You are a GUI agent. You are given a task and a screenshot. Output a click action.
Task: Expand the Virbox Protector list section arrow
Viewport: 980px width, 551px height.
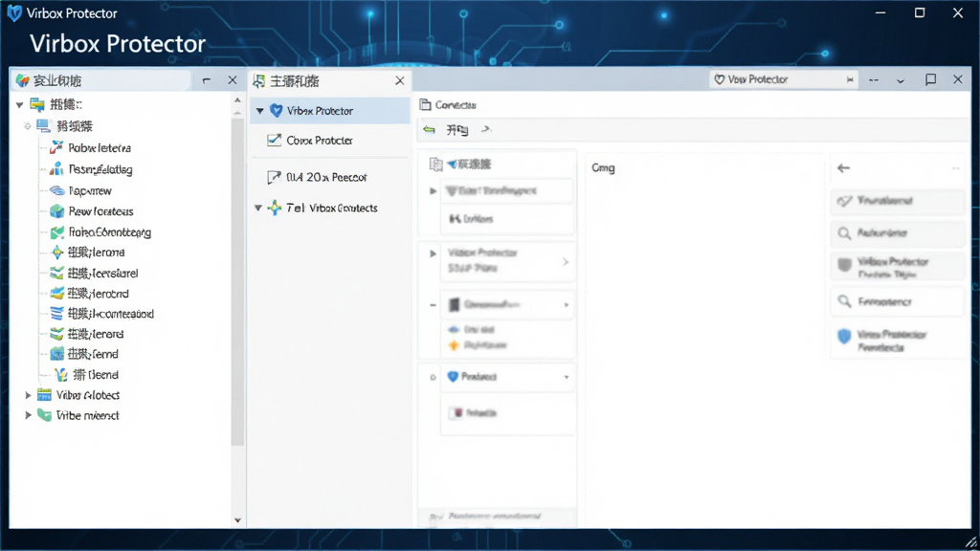433,253
